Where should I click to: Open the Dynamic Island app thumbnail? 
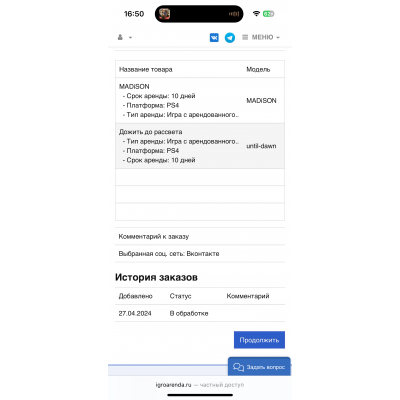[x=164, y=14]
